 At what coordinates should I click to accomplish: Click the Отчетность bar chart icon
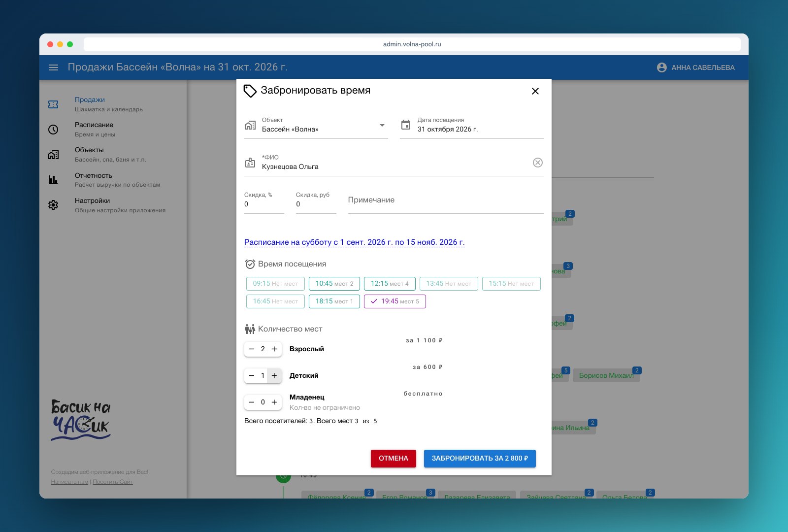[x=53, y=180]
